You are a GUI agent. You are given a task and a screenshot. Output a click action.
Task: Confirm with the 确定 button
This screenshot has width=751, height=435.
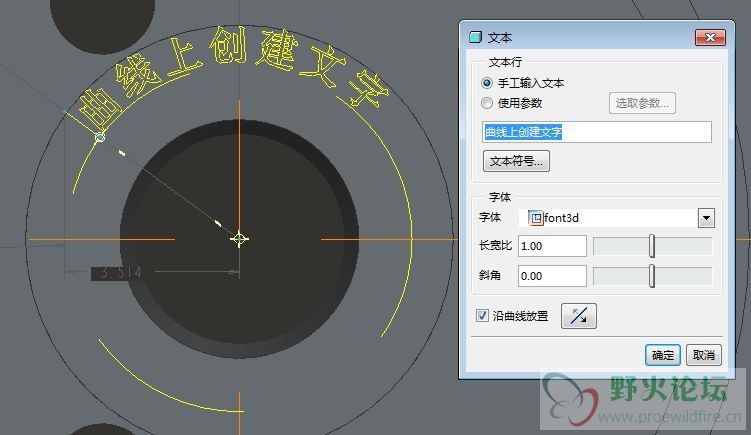point(663,355)
